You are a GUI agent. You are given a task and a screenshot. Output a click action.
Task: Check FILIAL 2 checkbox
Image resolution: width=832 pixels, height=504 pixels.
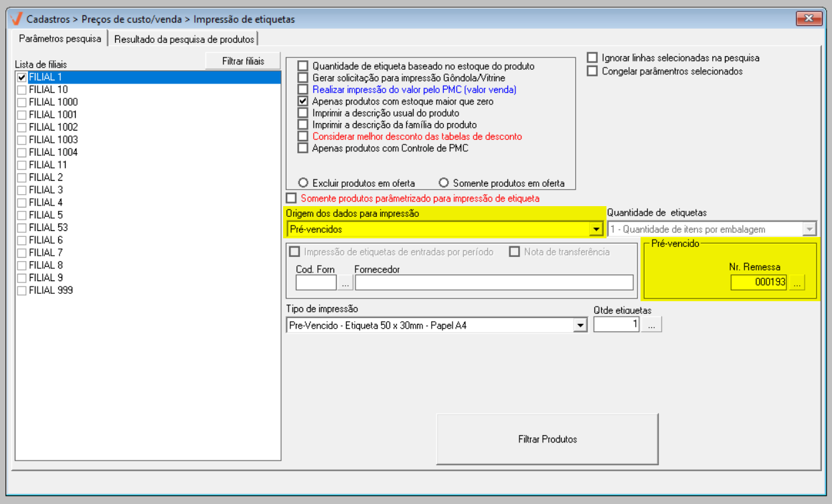tap(22, 177)
